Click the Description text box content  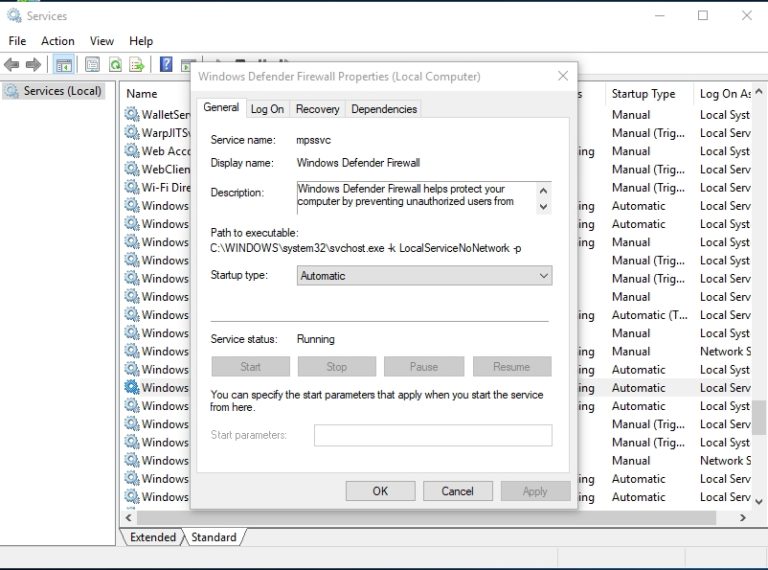416,198
